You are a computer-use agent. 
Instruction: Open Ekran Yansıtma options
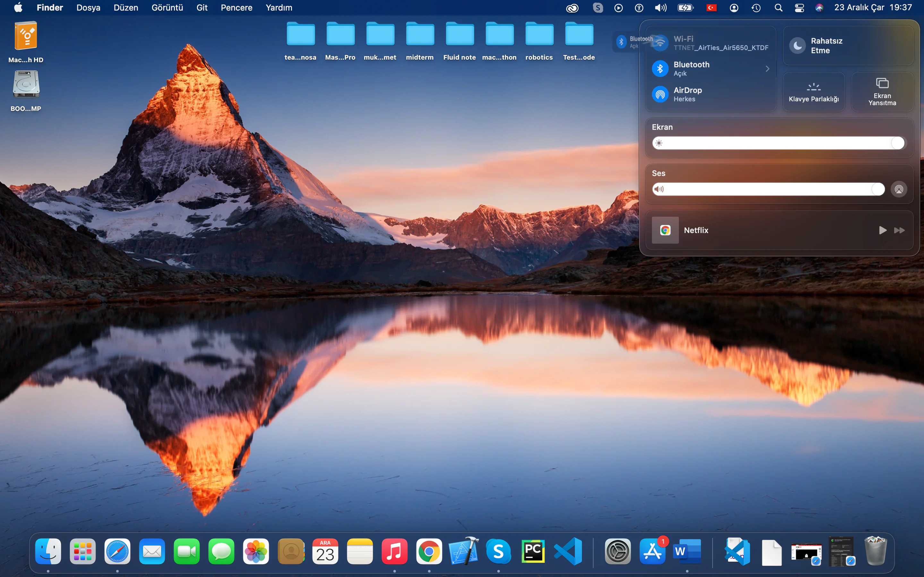[882, 92]
